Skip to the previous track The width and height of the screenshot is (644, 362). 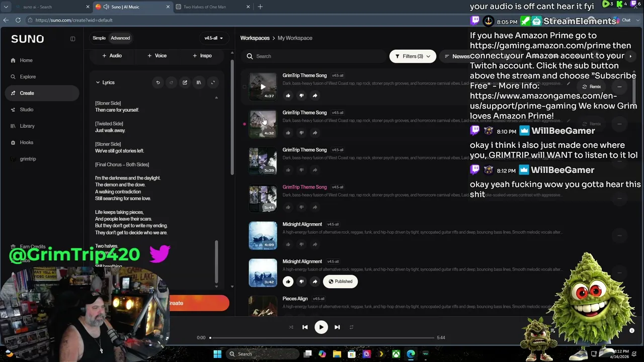(305, 327)
